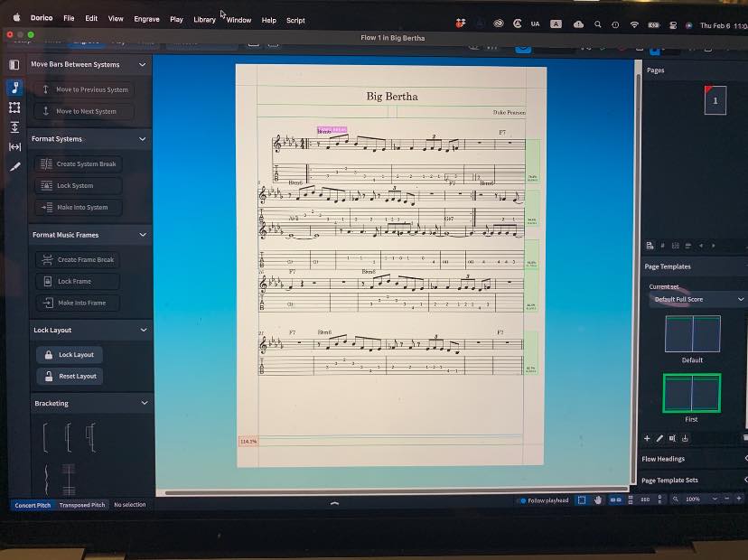748x560 pixels.
Task: Click Move to Previous System
Action: [84, 89]
